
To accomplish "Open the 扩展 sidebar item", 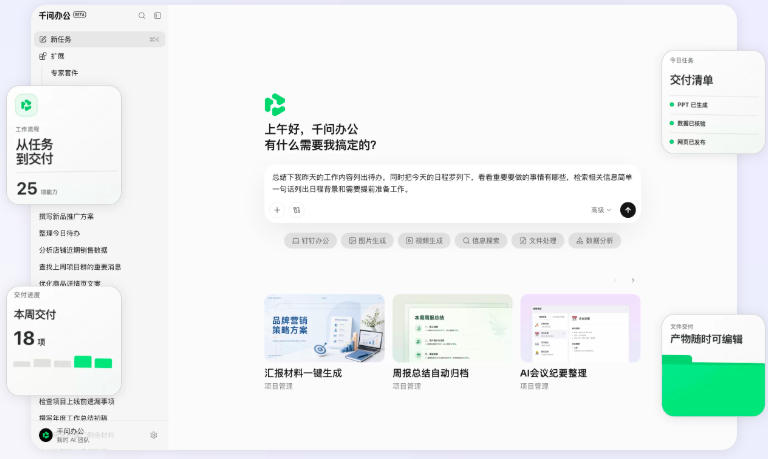I will pyautogui.click(x=99, y=56).
